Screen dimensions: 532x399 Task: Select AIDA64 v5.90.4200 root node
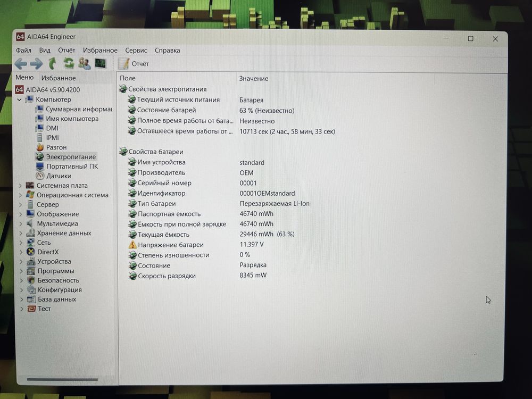(x=48, y=90)
